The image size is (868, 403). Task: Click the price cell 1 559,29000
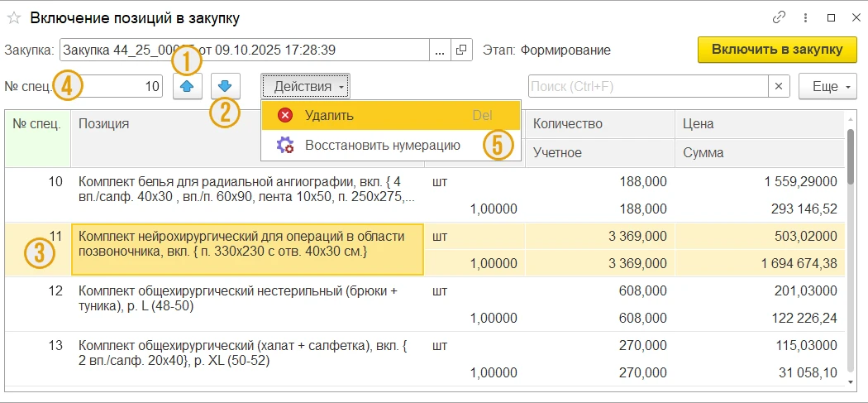tap(760, 181)
